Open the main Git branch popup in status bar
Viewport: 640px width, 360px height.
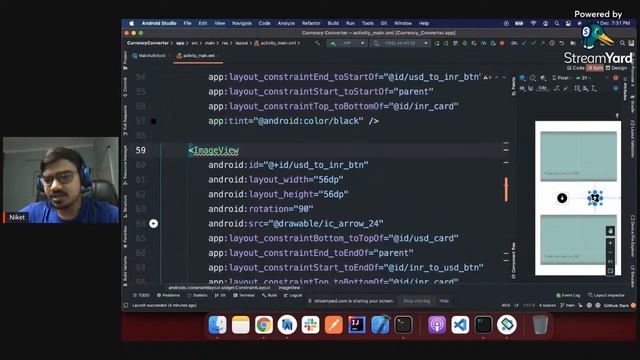click(x=569, y=305)
